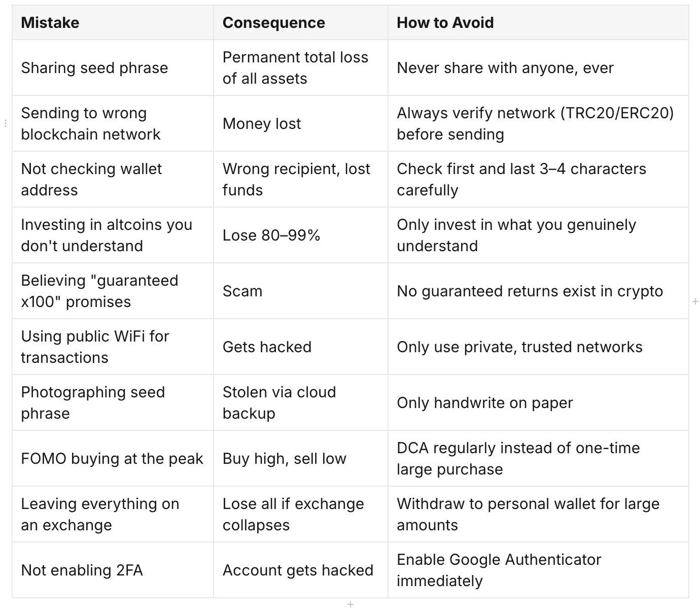Viewport: 700px width, 611px height.
Task: Select the How to Avoid header cell
Action: click(x=538, y=23)
